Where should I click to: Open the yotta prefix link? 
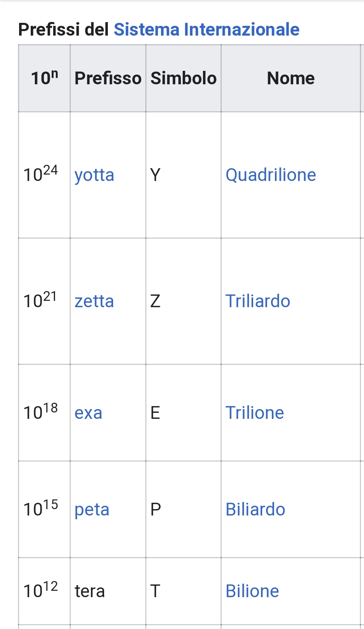pyautogui.click(x=94, y=175)
